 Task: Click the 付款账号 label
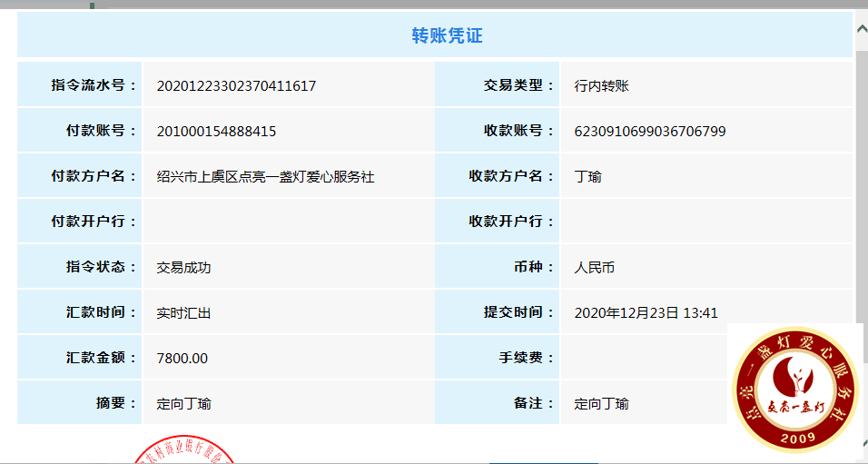tap(102, 131)
